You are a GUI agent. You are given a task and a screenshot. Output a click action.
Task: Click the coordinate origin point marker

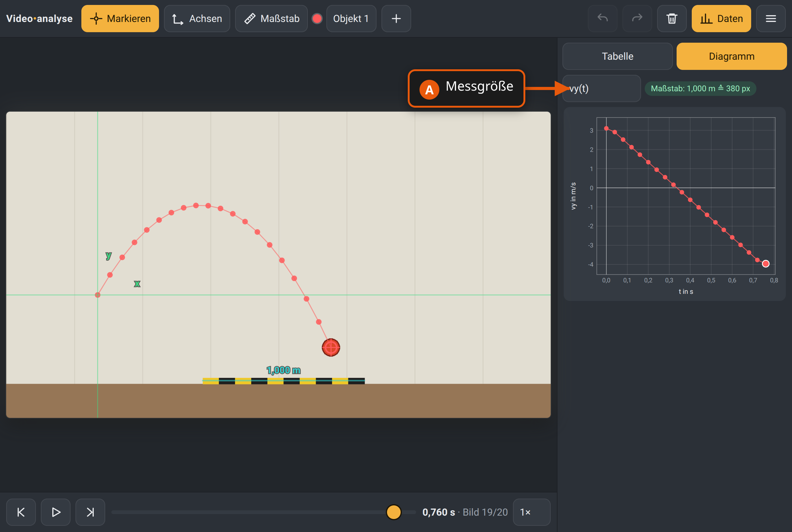click(x=98, y=295)
